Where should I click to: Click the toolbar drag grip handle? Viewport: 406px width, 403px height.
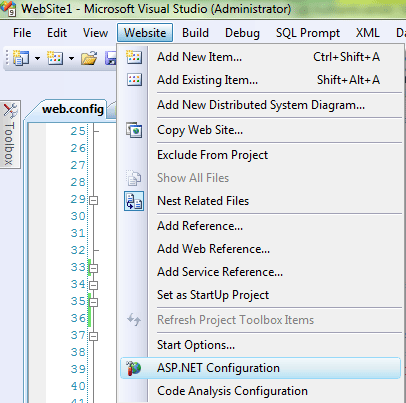[7, 58]
